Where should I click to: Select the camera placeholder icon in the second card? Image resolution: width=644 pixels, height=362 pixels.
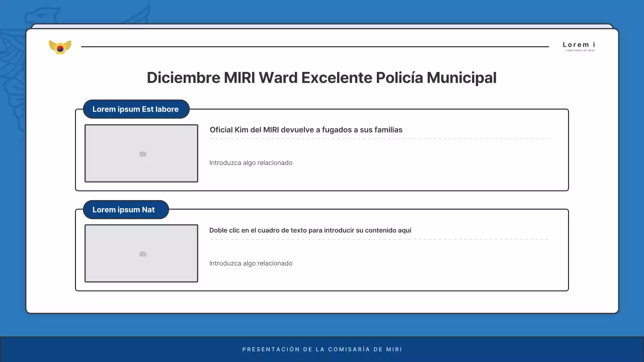(x=142, y=254)
